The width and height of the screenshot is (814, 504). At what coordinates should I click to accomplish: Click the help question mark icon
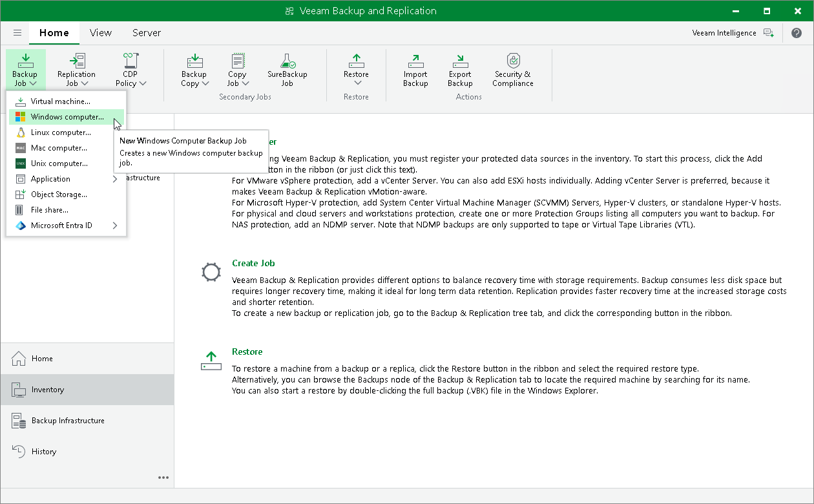click(x=796, y=33)
